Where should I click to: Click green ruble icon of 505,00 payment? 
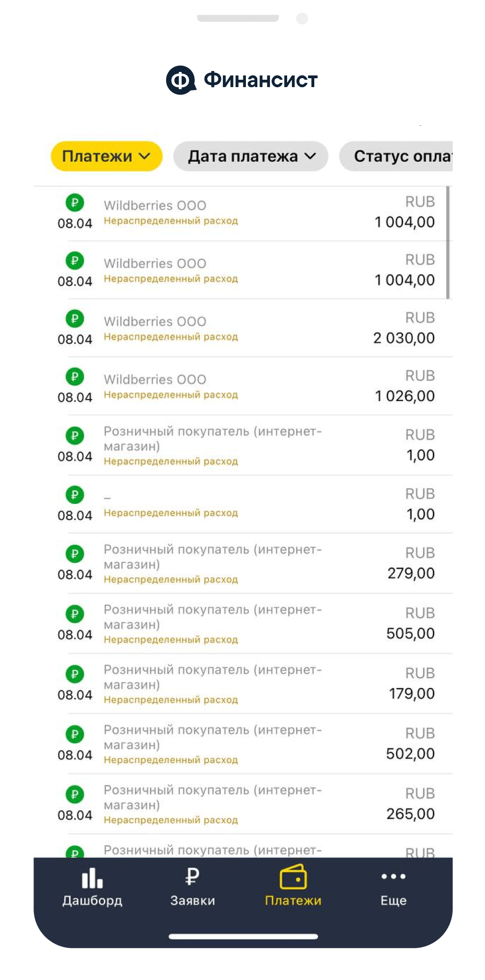click(75, 614)
